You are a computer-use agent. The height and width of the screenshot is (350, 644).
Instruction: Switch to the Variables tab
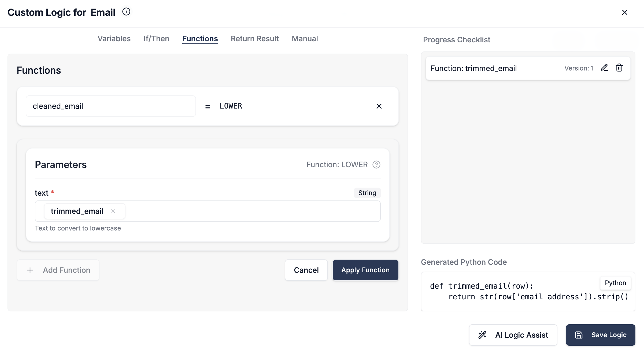pyautogui.click(x=114, y=39)
